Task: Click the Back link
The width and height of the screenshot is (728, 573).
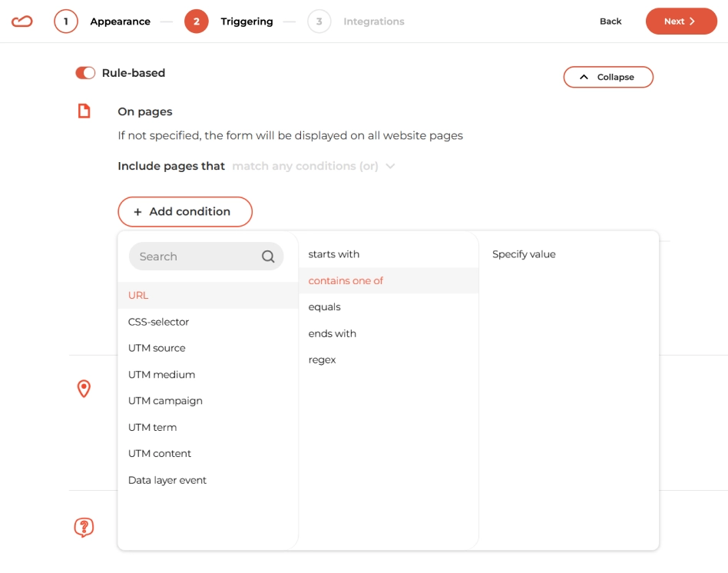Action: 610,22
